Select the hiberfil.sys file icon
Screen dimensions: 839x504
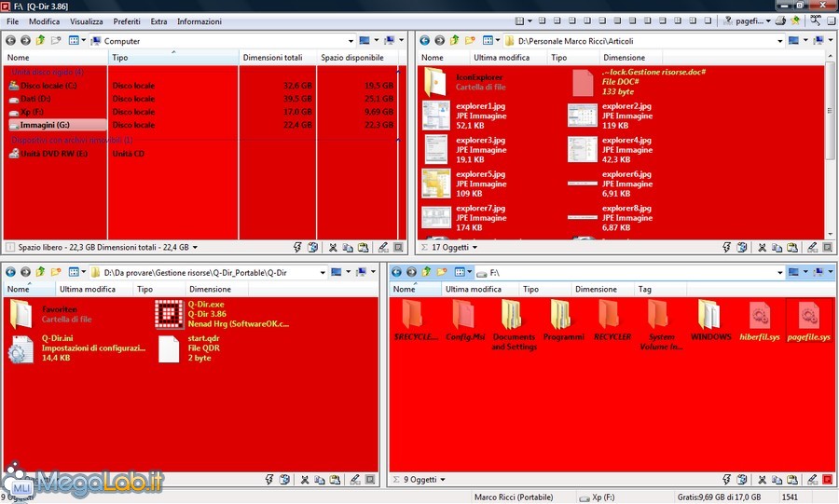pos(760,315)
